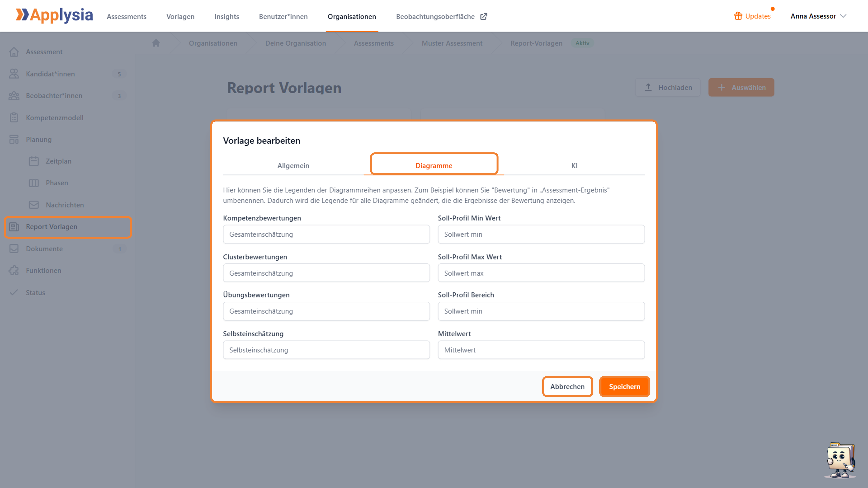This screenshot has height=488, width=868.
Task: Focus the Soll-Profil Min Wert input
Action: 541,234
